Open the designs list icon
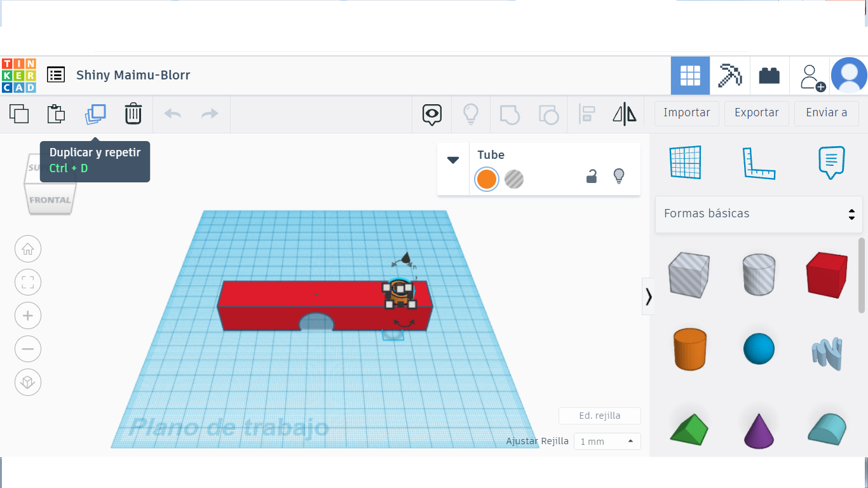This screenshot has height=488, width=868. click(56, 75)
